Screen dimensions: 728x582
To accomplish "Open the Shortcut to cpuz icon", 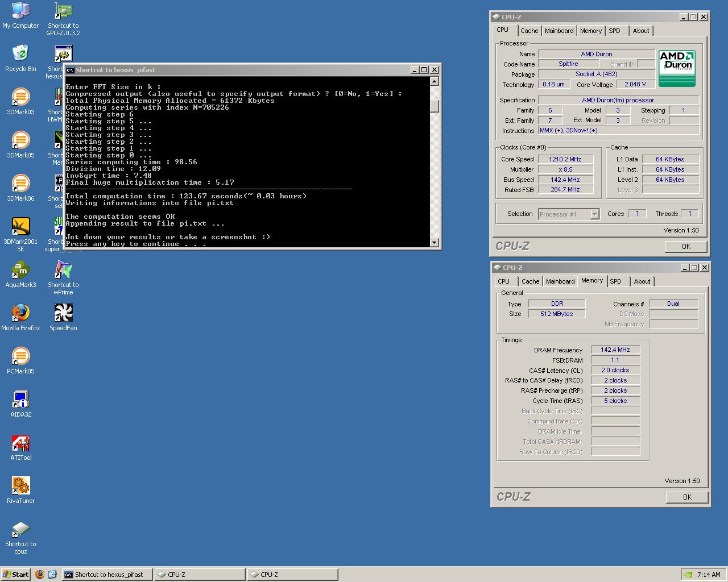I will (x=20, y=538).
